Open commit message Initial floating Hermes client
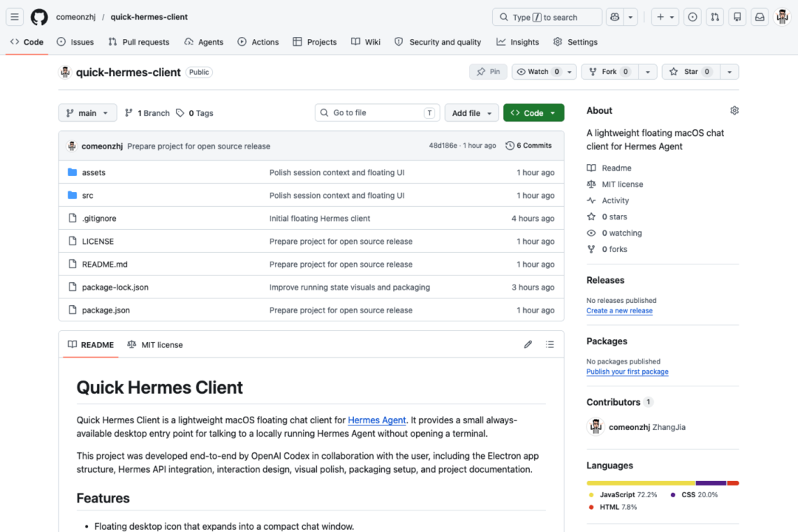 pyautogui.click(x=320, y=219)
